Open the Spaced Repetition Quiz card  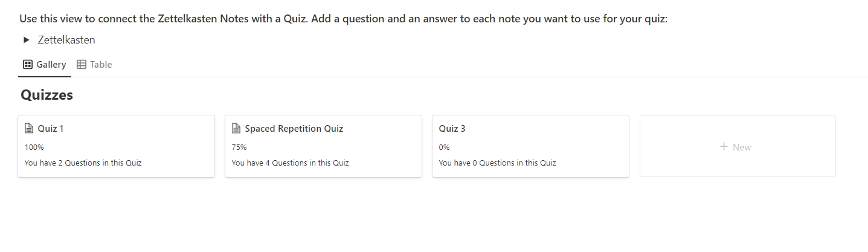(323, 146)
